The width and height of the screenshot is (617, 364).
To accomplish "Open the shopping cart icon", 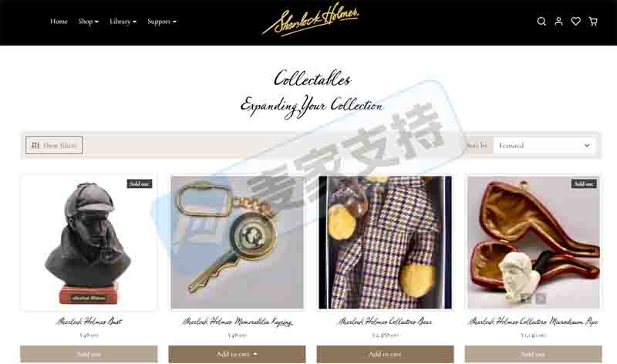I will click(x=593, y=22).
